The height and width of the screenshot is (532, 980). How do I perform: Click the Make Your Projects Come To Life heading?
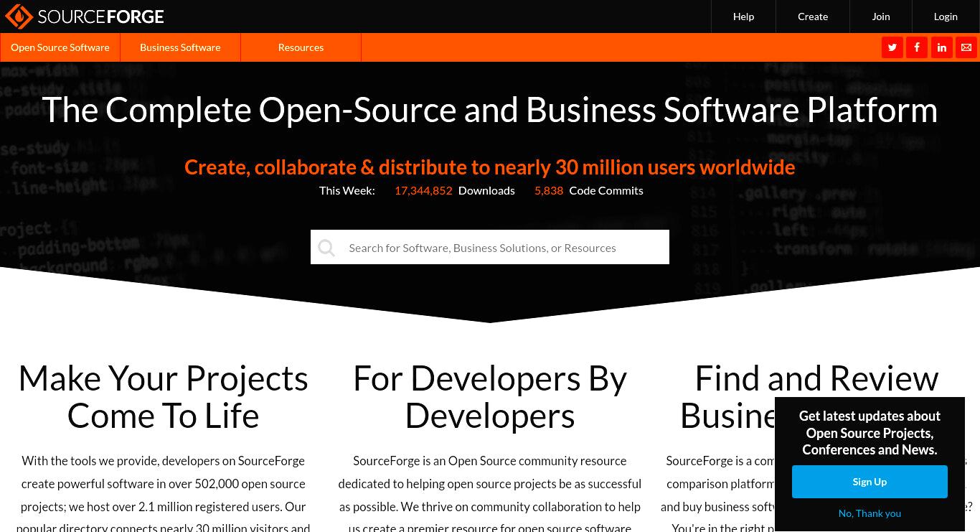(164, 397)
